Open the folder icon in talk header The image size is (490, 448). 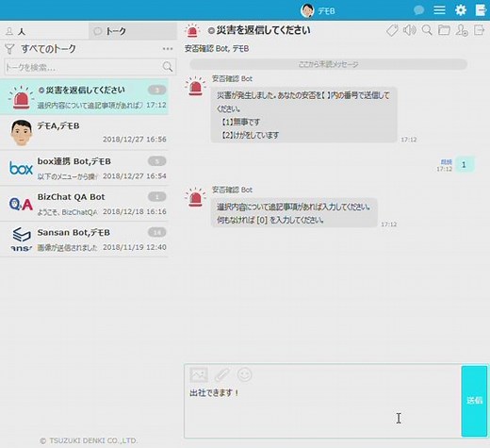444,30
